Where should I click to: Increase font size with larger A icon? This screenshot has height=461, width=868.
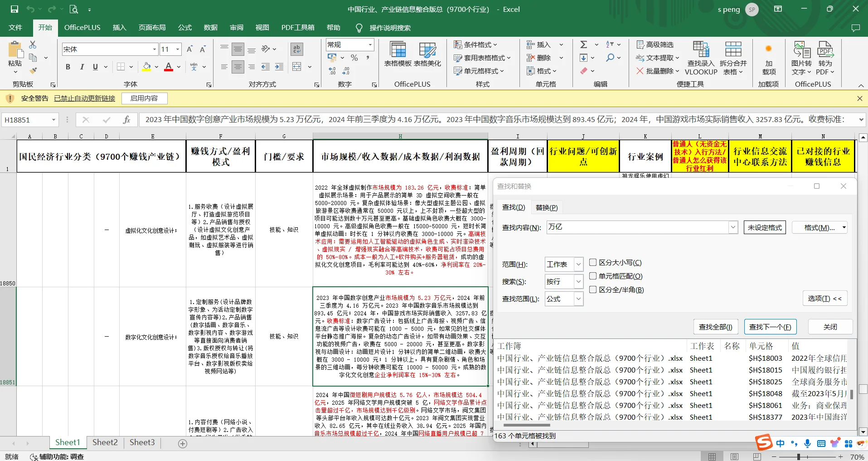point(190,49)
